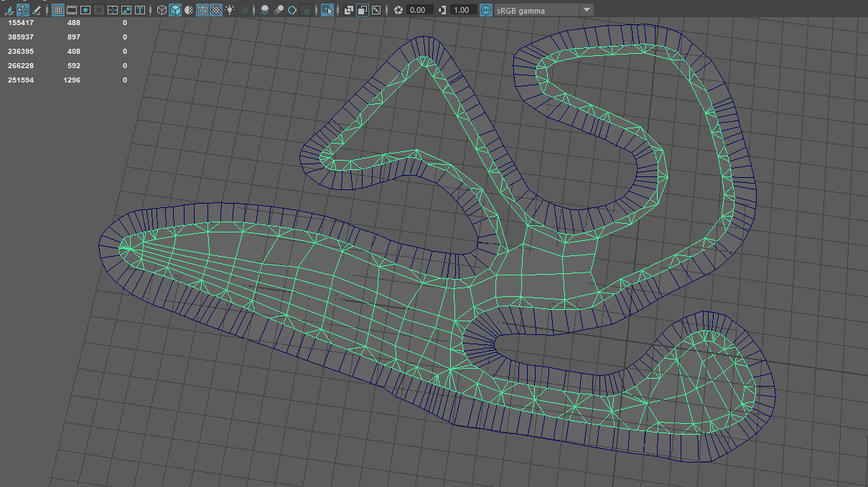Click the HUD value 236395
The image size is (868, 487).
tap(21, 52)
